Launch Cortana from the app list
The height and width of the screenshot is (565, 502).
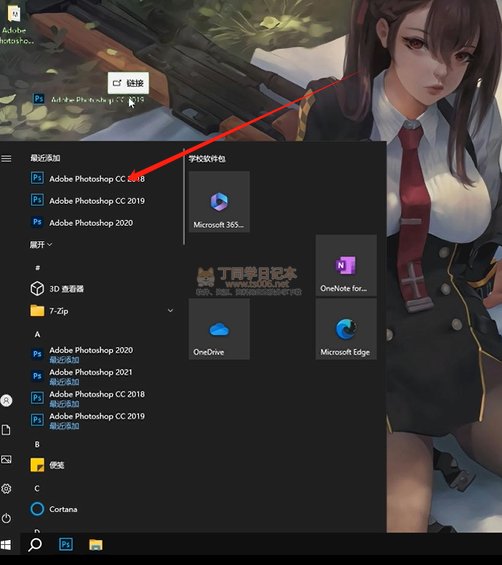pos(54,509)
